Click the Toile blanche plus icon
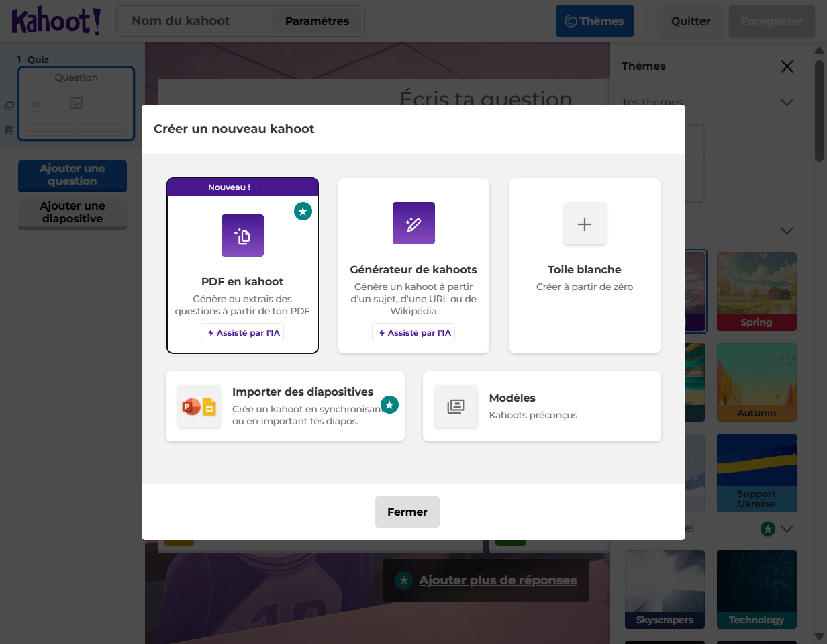This screenshot has width=827, height=644. point(585,224)
